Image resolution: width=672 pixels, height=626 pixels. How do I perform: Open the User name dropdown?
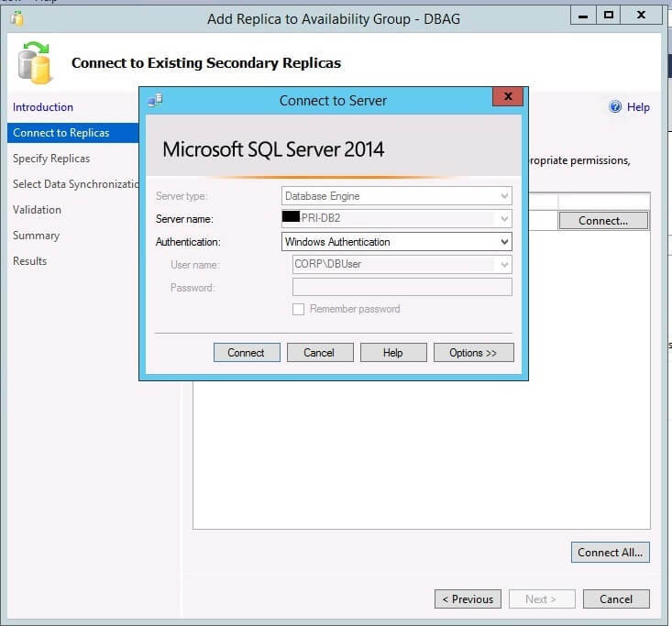[503, 265]
